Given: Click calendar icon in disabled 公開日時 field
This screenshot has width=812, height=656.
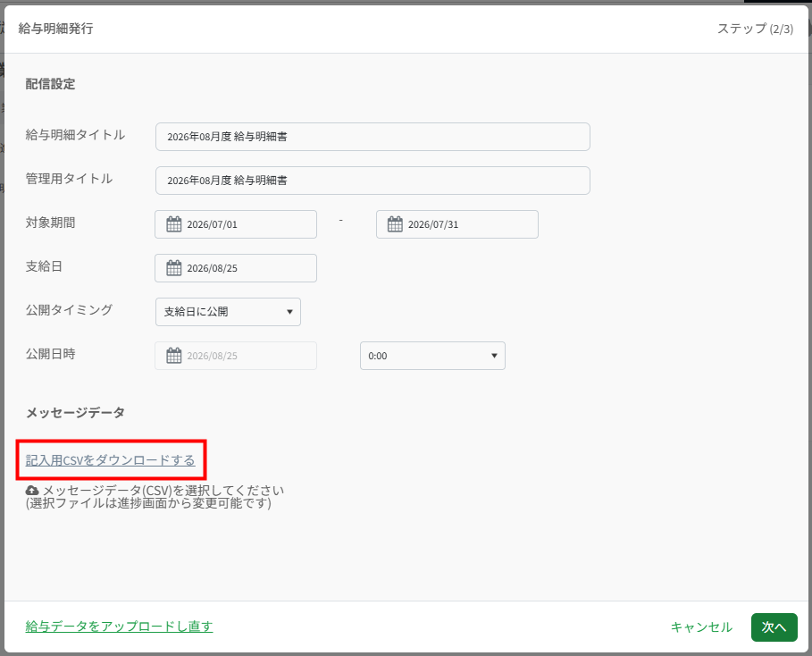Looking at the screenshot, I should (173, 356).
